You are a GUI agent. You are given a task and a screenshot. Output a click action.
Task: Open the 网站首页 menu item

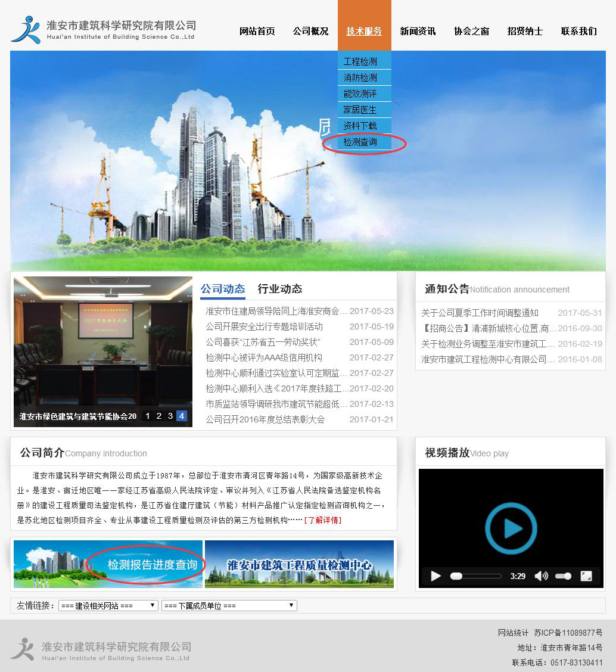[x=257, y=32]
